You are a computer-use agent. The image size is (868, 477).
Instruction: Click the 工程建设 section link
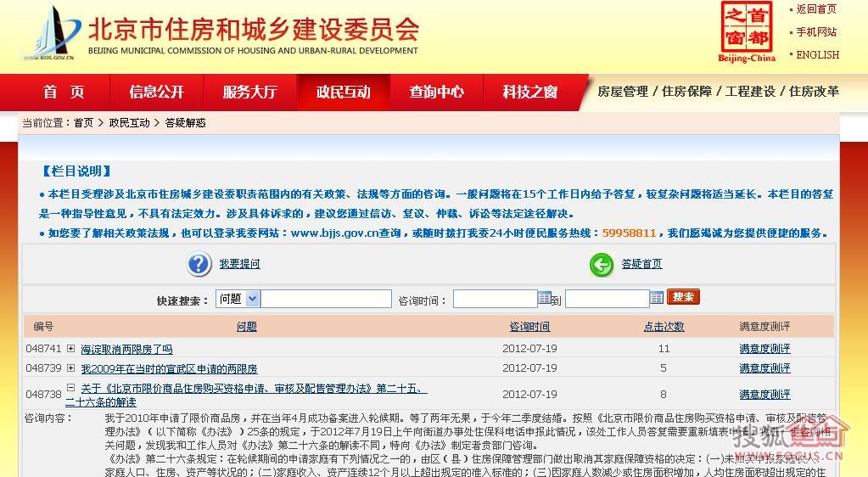750,92
